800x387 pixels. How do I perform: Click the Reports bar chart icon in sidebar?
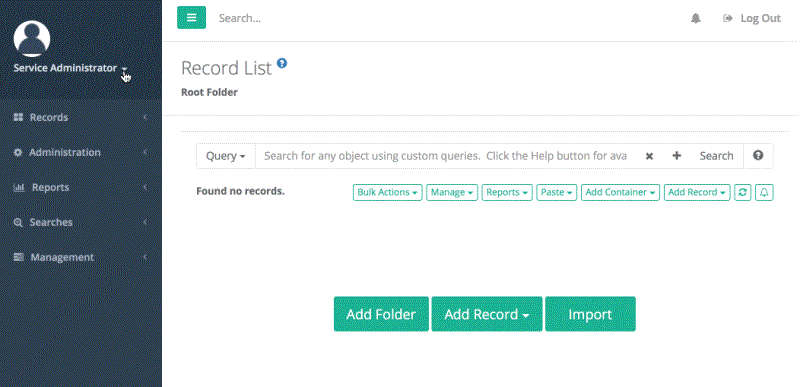tap(18, 188)
